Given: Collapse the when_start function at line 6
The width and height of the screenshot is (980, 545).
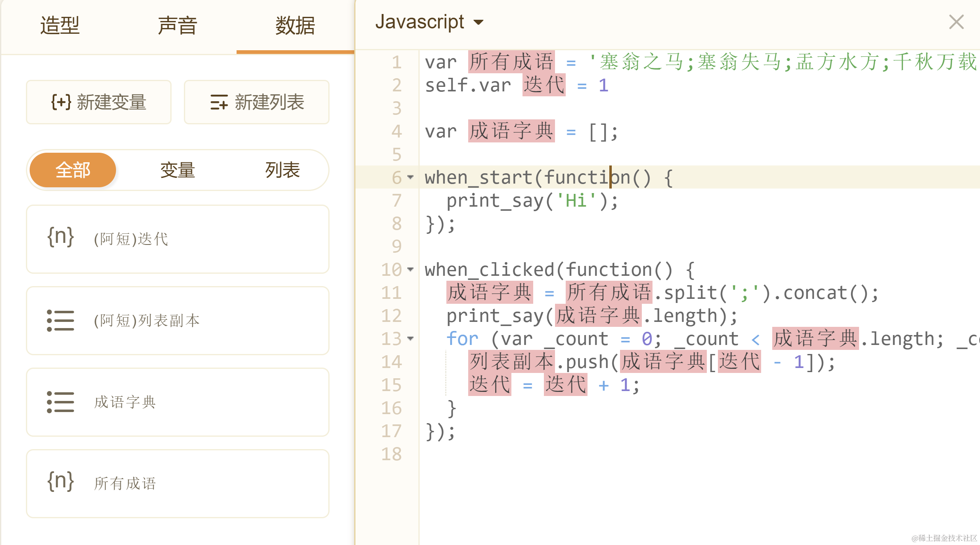Looking at the screenshot, I should (410, 177).
